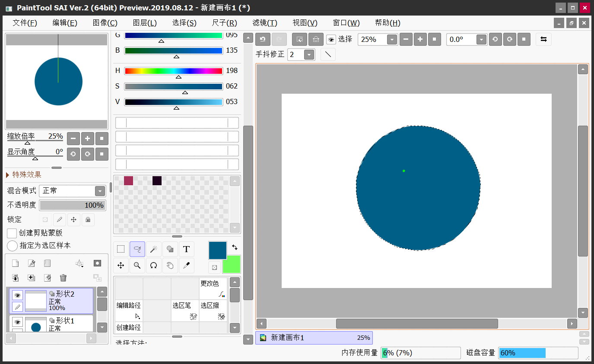Open the 混合模式 dropdown

point(100,191)
